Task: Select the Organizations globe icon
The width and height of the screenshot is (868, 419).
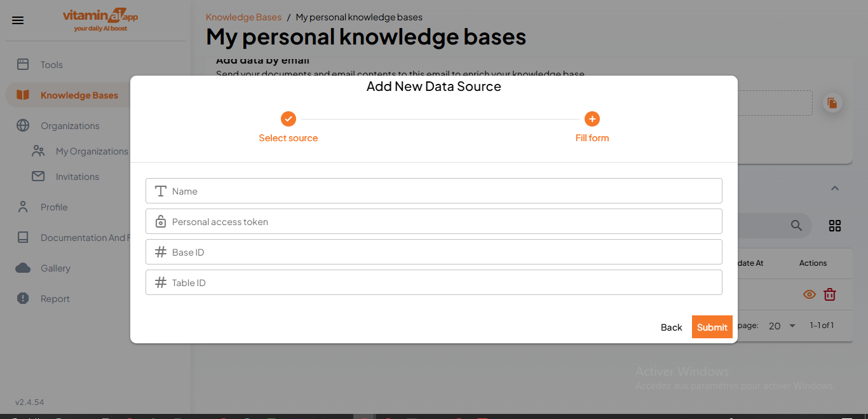Action: tap(23, 125)
